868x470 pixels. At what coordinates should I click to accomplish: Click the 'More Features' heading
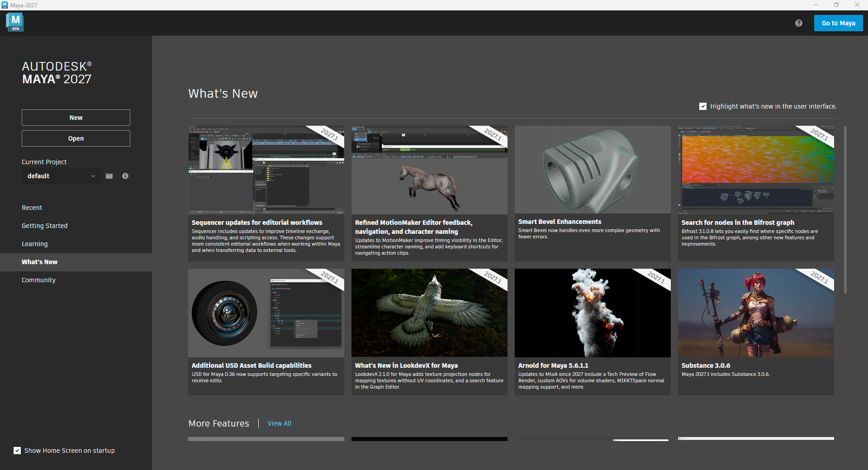pyautogui.click(x=218, y=423)
